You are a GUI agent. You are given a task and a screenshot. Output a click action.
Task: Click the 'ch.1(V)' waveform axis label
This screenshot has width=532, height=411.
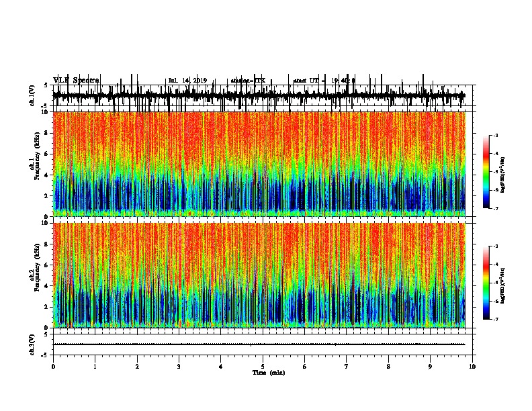(x=32, y=95)
